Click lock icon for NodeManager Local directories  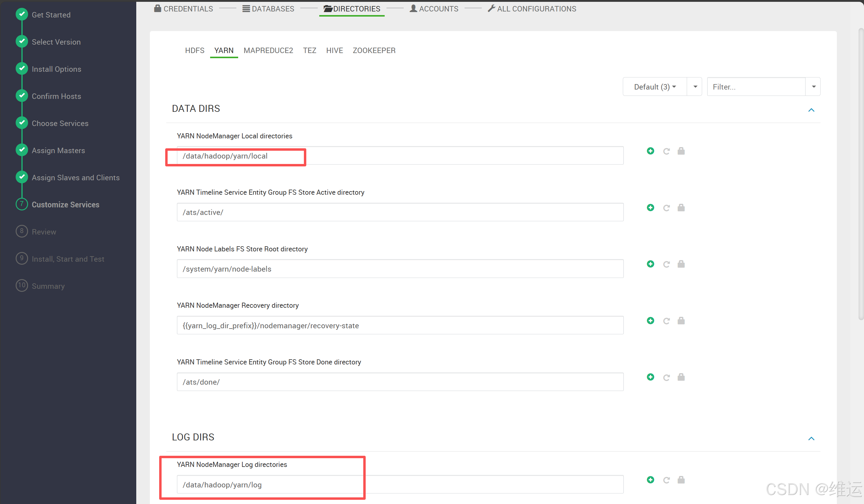(x=681, y=151)
